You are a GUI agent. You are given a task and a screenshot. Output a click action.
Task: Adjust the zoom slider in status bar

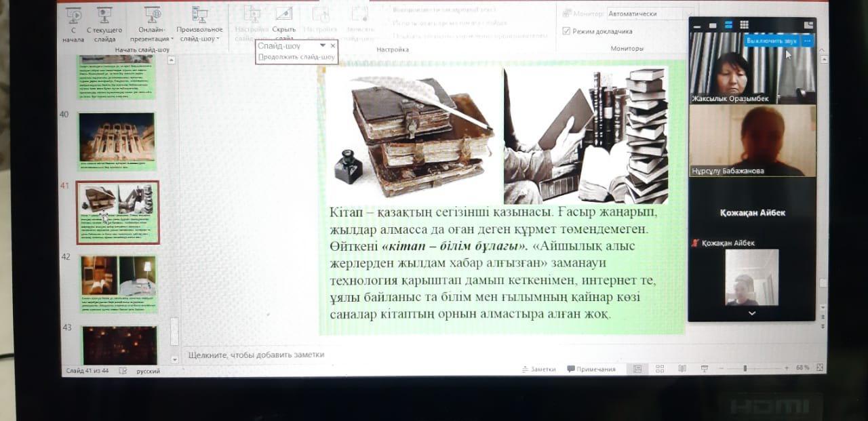pos(745,368)
